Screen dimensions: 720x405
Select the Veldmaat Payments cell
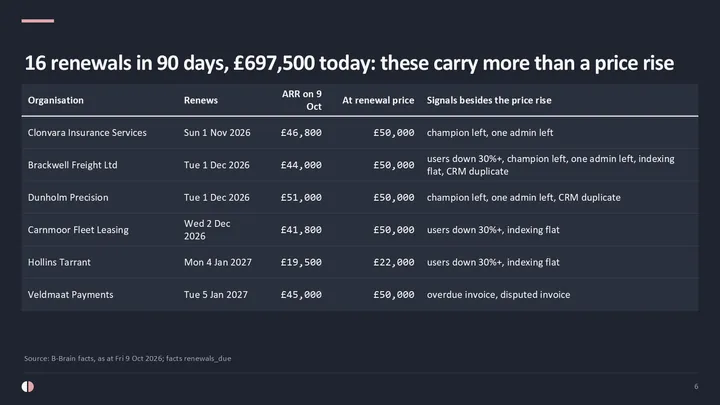70,295
